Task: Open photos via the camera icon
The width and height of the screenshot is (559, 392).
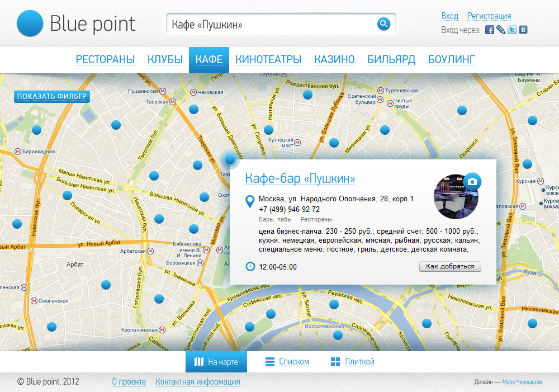Action: coord(472,182)
